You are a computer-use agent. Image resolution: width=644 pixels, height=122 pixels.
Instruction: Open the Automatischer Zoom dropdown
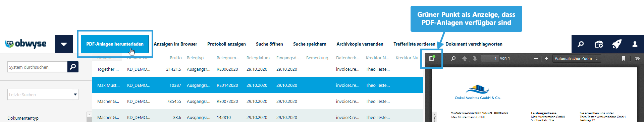(577, 59)
